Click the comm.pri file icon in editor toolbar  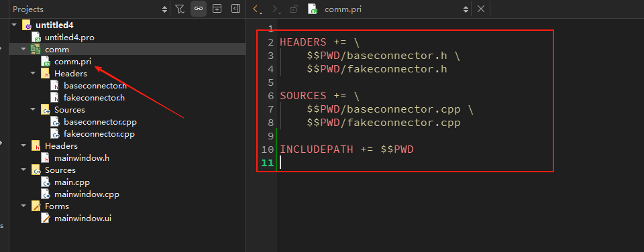[x=313, y=9]
